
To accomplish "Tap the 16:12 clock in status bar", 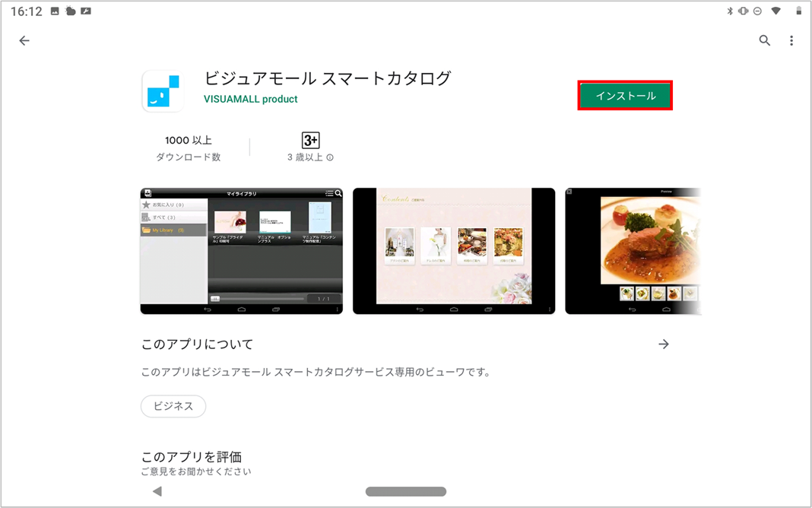I will click(27, 11).
